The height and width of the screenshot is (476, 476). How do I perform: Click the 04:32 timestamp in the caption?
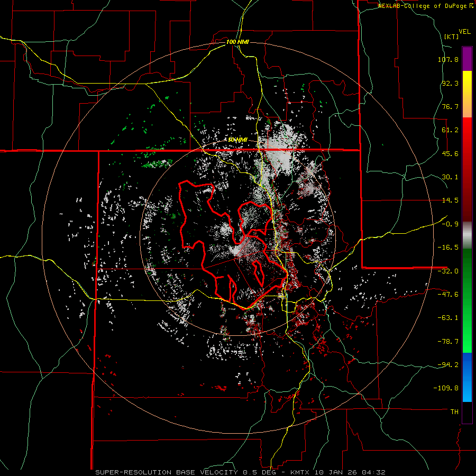tap(375, 472)
